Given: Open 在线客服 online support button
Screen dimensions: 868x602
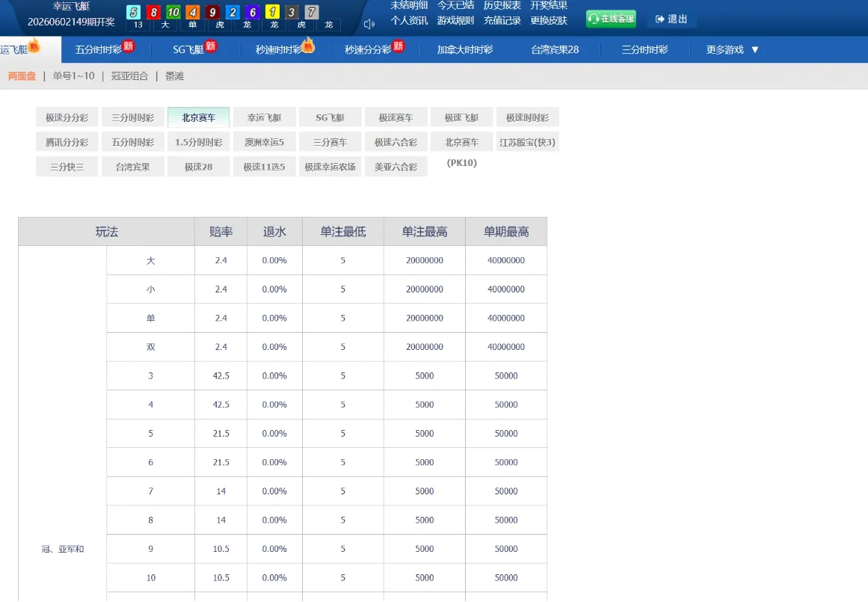Looking at the screenshot, I should click(x=611, y=19).
